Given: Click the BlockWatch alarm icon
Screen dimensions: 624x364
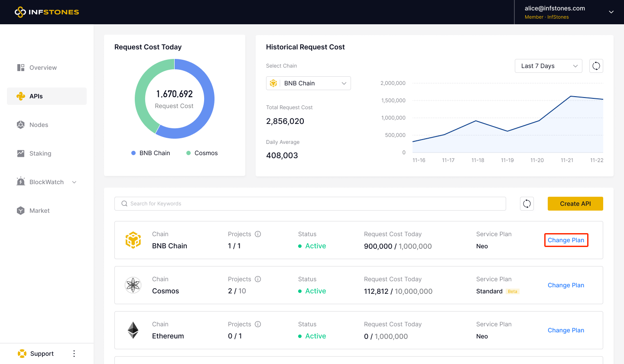Looking at the screenshot, I should 21,182.
